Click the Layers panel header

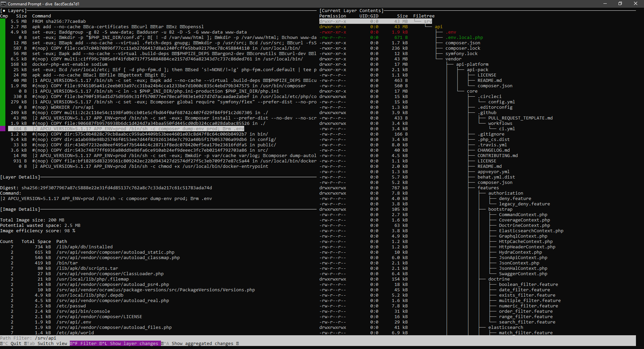(14, 10)
